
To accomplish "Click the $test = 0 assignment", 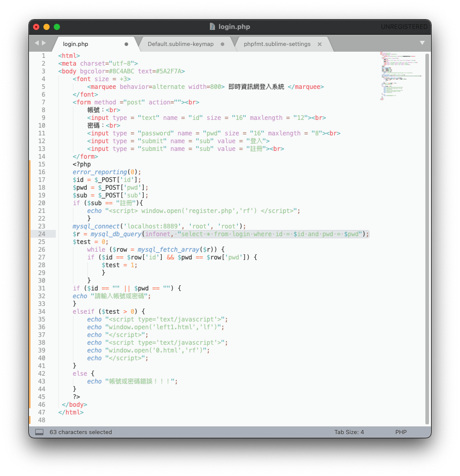I will [90, 242].
